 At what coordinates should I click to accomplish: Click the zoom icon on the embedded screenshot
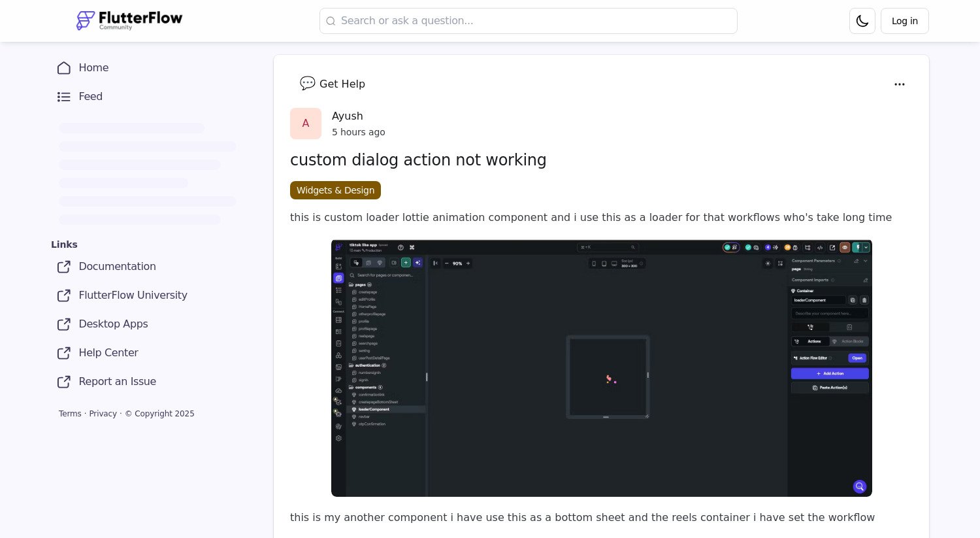pyautogui.click(x=860, y=486)
